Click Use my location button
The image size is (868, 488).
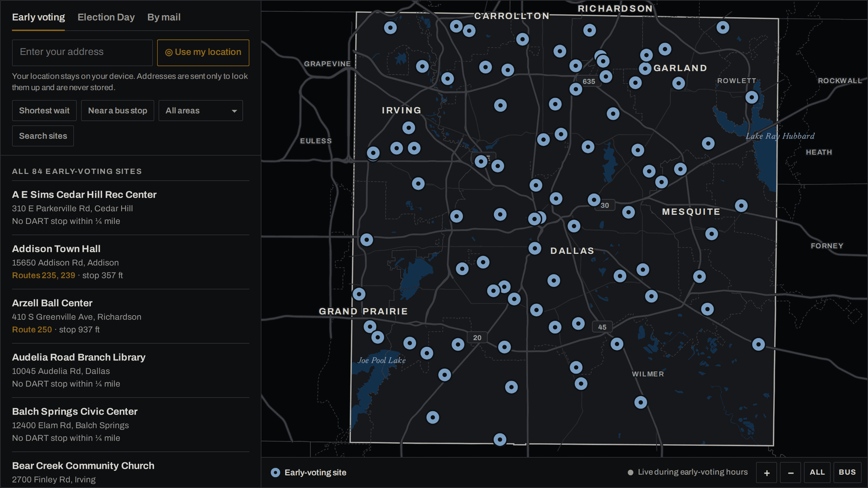(203, 52)
